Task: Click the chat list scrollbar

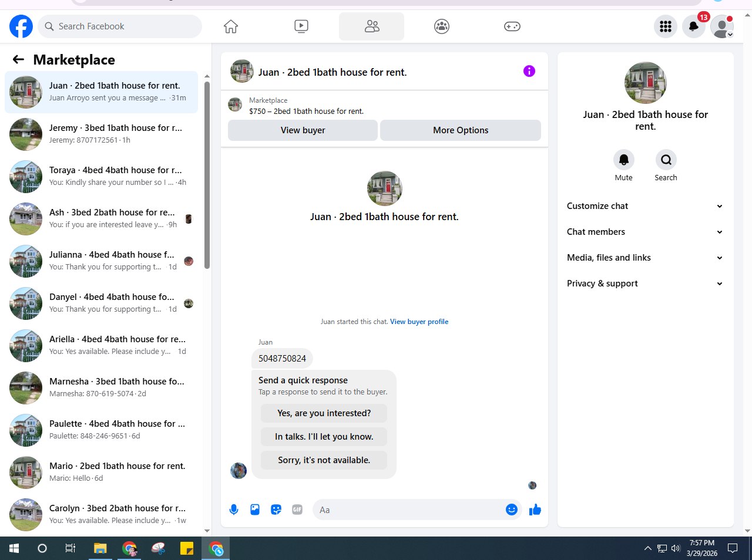Action: [x=207, y=175]
